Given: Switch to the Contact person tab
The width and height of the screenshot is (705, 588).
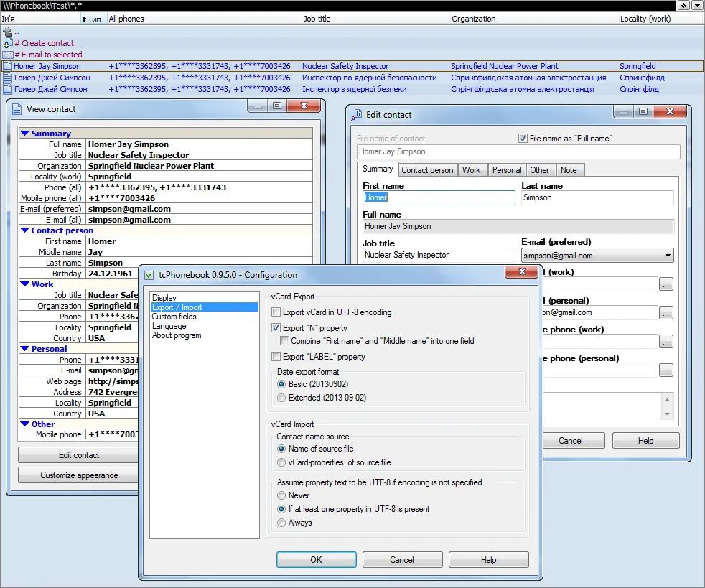Looking at the screenshot, I should tap(427, 170).
